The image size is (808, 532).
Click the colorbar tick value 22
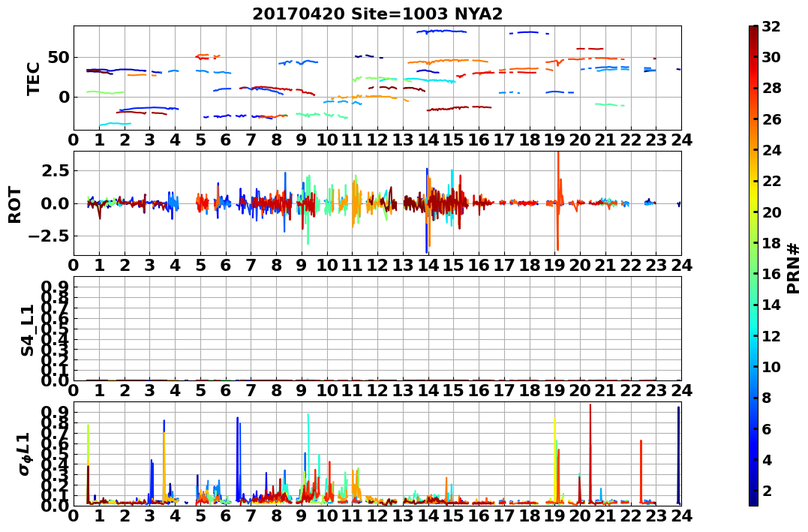pyautogui.click(x=771, y=181)
